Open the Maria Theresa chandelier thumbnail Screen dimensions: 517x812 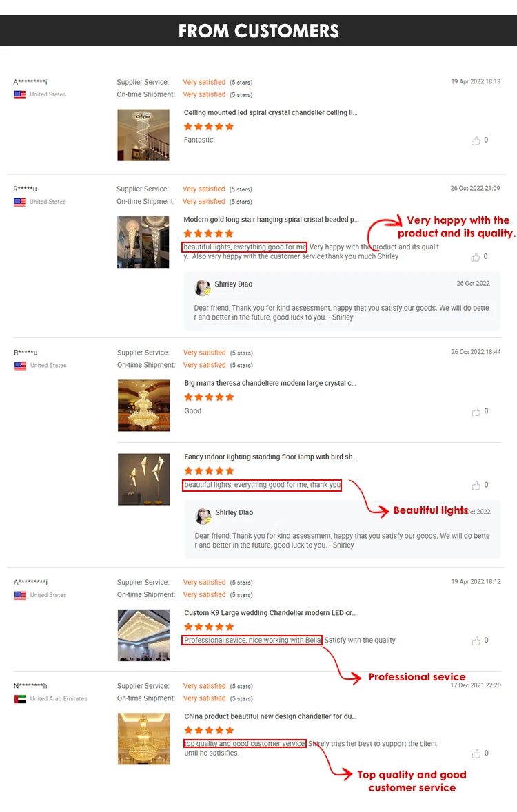(143, 406)
